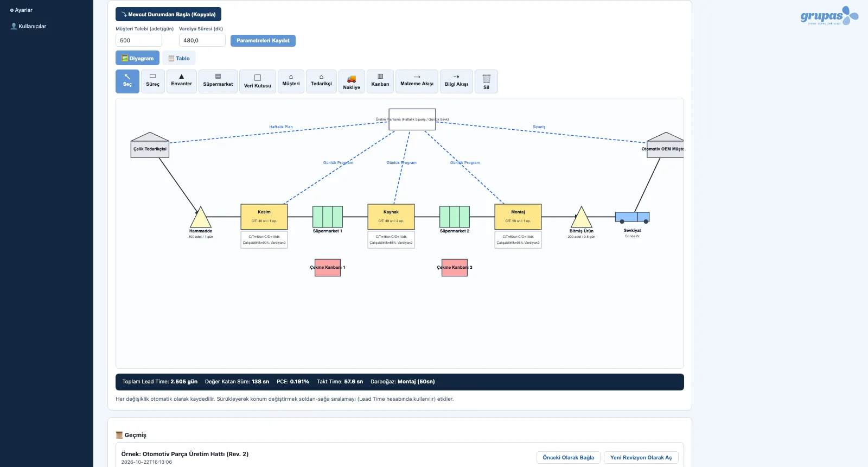This screenshot has height=467, width=868.
Task: Select the Kaynak process box
Action: click(x=391, y=217)
